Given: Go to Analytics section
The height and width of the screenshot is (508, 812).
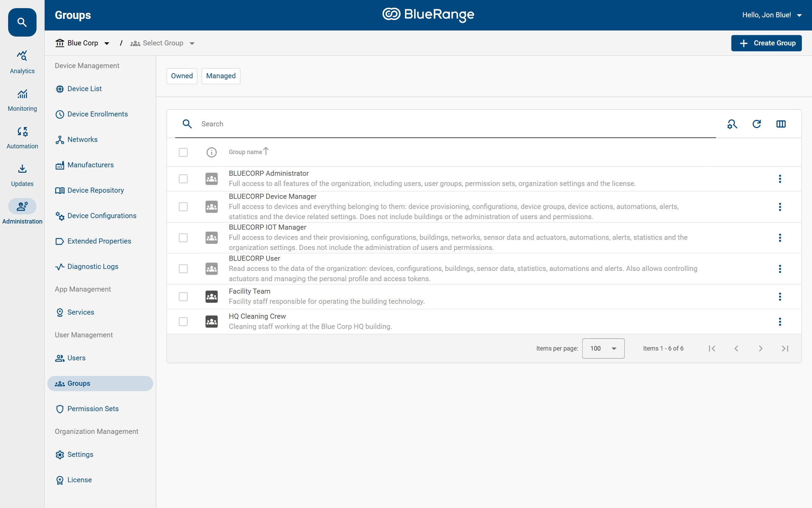Looking at the screenshot, I should tap(22, 63).
